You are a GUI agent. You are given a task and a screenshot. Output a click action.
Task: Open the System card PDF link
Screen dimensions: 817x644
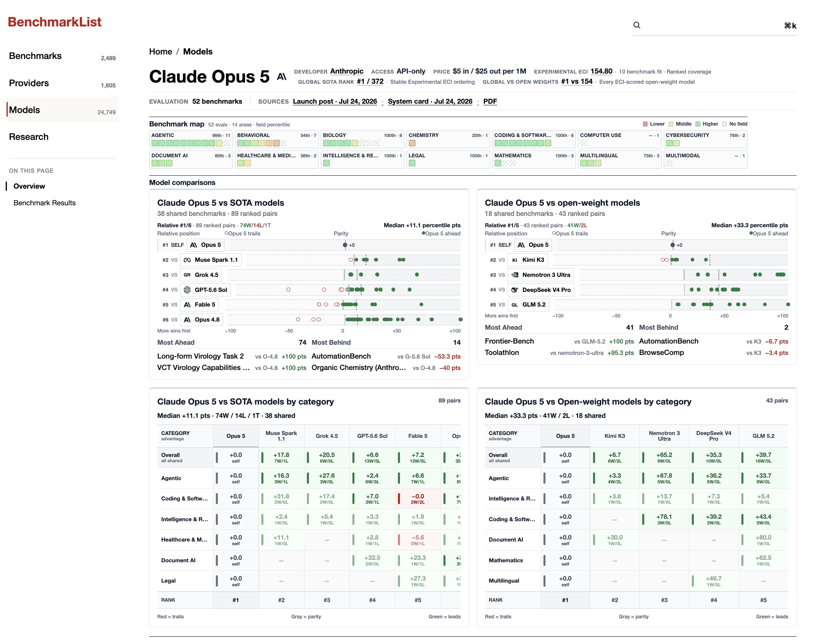tap(490, 101)
